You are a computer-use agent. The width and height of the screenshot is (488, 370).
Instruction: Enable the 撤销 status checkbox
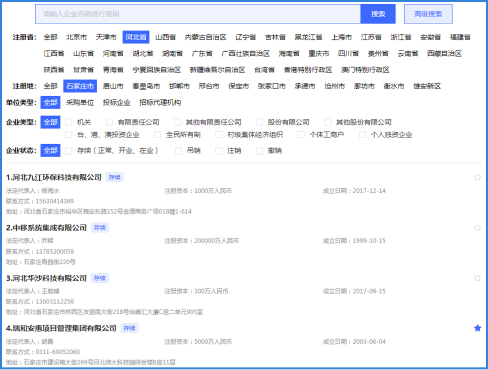click(259, 151)
